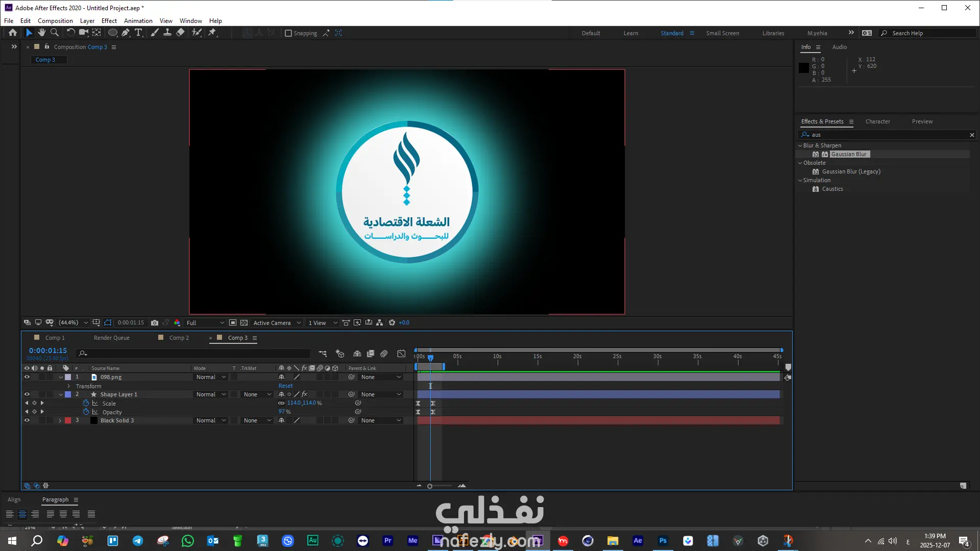Open the Animation menu
This screenshot has width=980, height=551.
(x=138, y=21)
